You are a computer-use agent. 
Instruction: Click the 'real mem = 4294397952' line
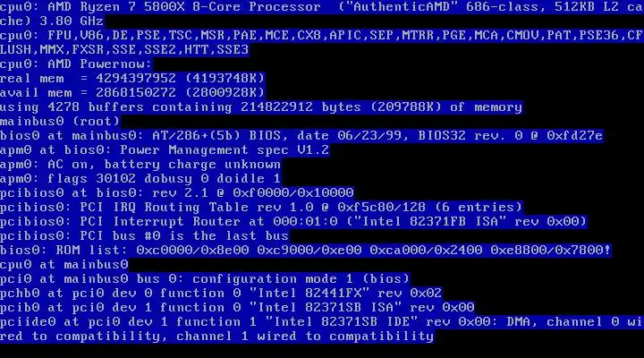132,78
